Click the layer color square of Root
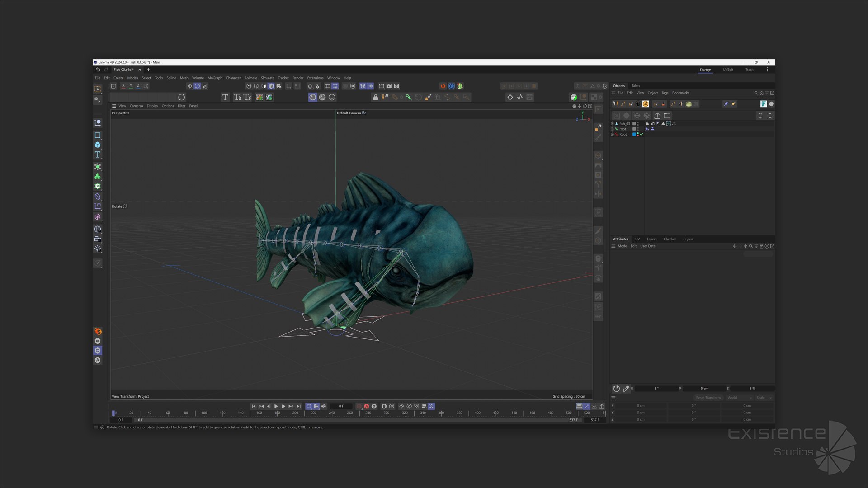The width and height of the screenshot is (868, 488). (634, 134)
